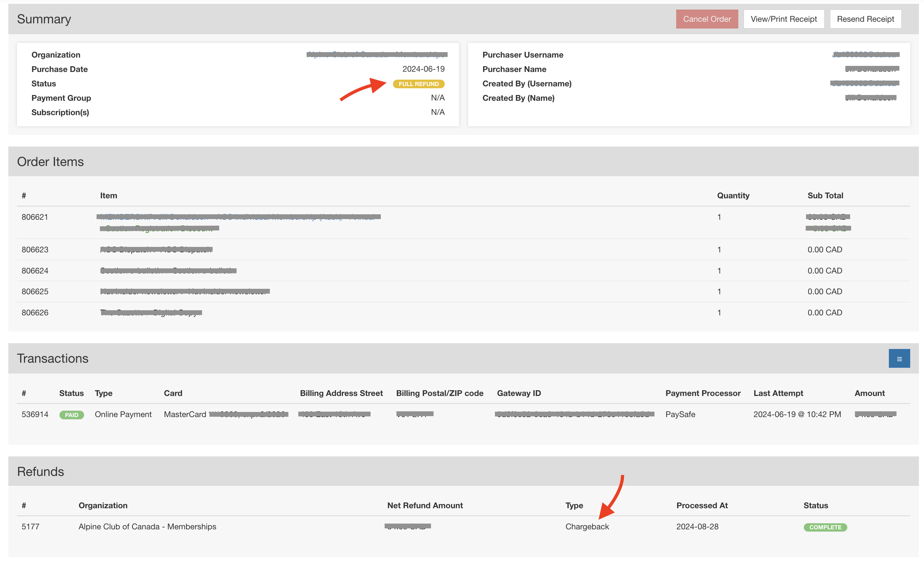
Task: Click the Payment Processor PaySafe entry
Action: click(680, 414)
